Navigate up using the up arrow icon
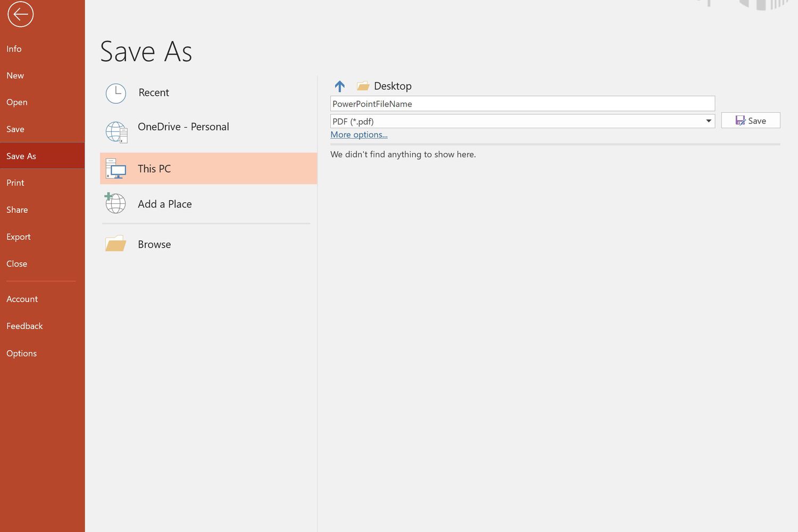The width and height of the screenshot is (798, 532). click(339, 86)
